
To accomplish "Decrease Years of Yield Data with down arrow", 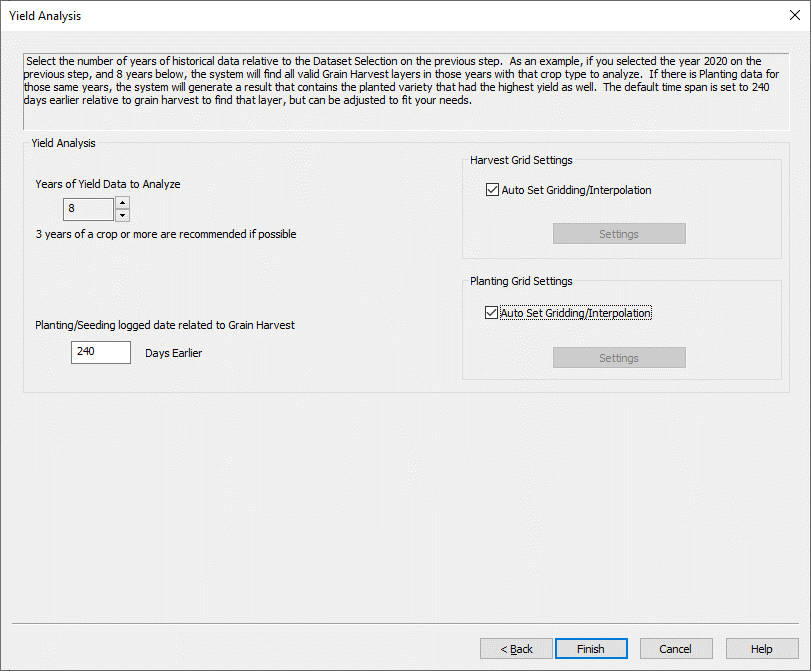I will pos(123,215).
